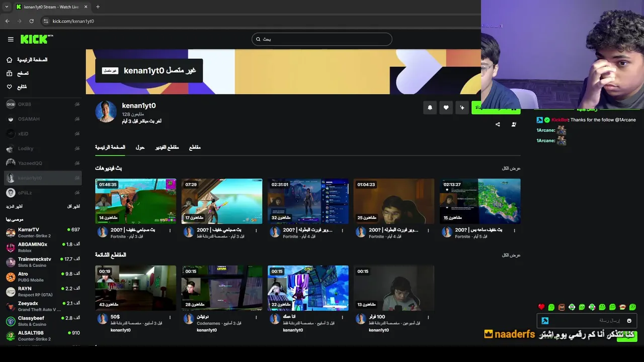Screen dimensions: 644x362
Task: Click the heart follow button
Action: 446,108
